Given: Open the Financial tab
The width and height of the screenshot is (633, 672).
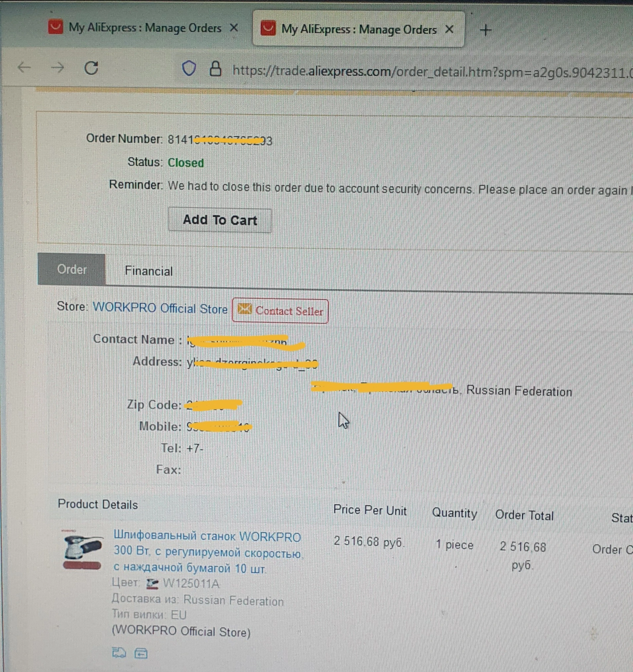Looking at the screenshot, I should (x=149, y=271).
